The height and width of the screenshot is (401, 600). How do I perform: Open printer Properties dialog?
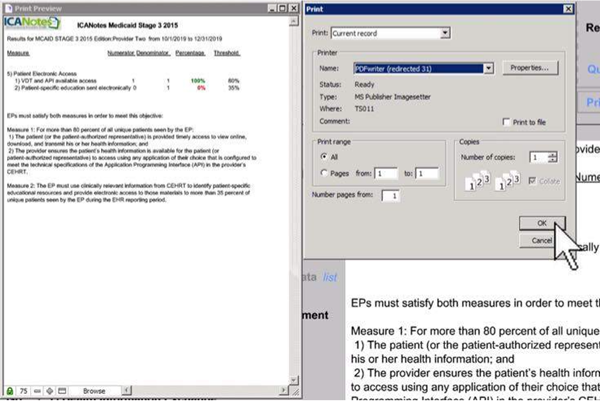[530, 68]
